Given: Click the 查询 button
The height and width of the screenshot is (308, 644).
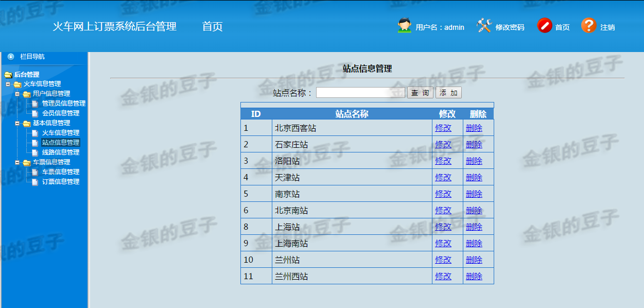Looking at the screenshot, I should 420,92.
